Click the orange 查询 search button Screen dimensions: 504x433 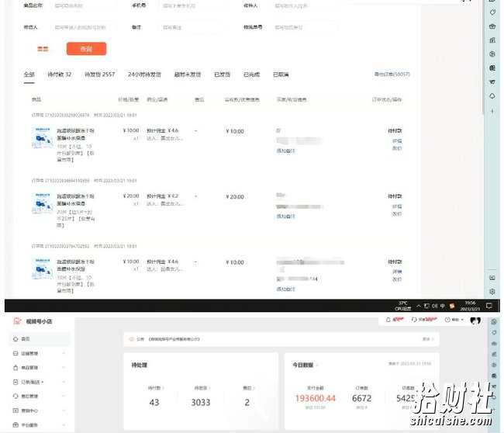tap(86, 49)
